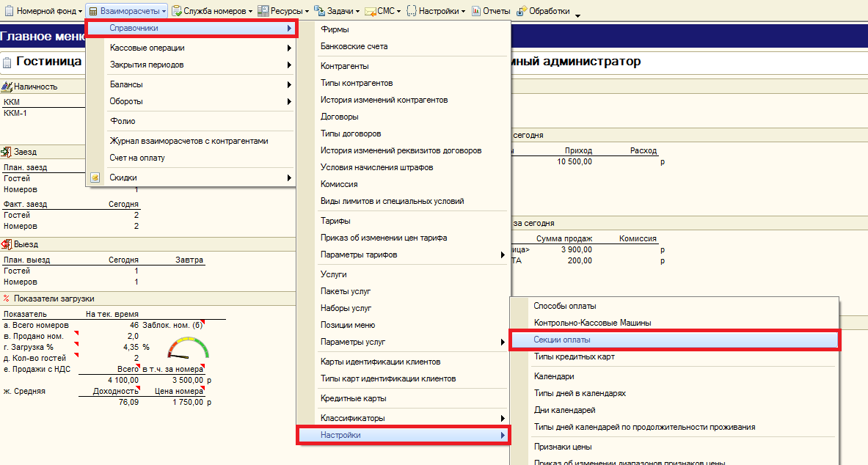The width and height of the screenshot is (868, 465).
Task: Expand the Балансы submenu
Action: 192,84
